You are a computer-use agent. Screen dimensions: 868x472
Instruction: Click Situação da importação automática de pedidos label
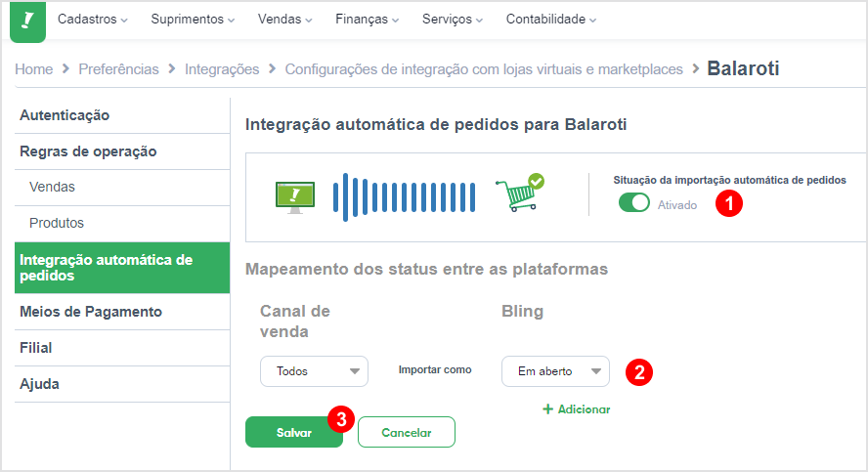pos(729,180)
